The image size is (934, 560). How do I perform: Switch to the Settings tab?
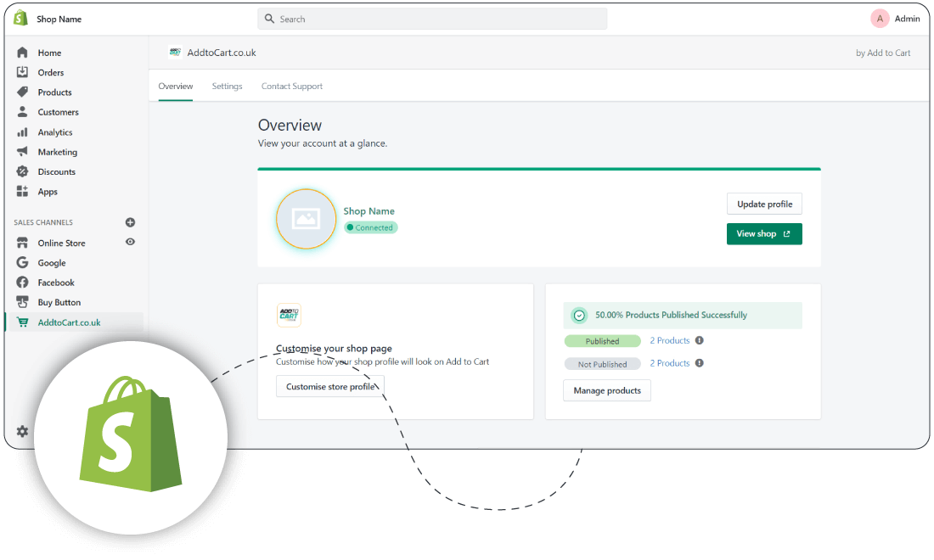(x=227, y=87)
